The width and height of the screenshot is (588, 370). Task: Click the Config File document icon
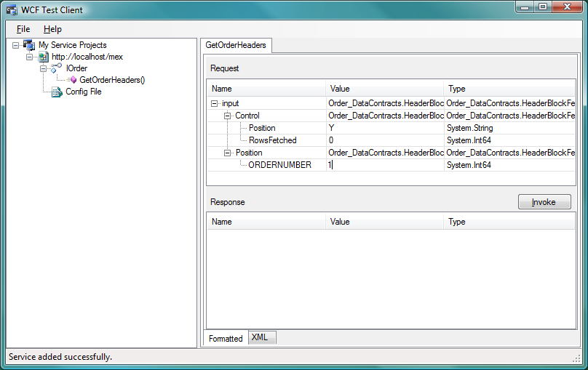point(57,92)
